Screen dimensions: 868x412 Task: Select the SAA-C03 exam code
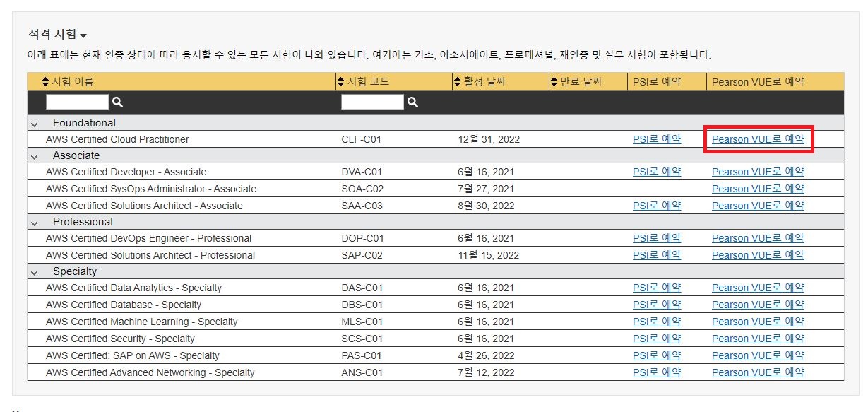362,206
